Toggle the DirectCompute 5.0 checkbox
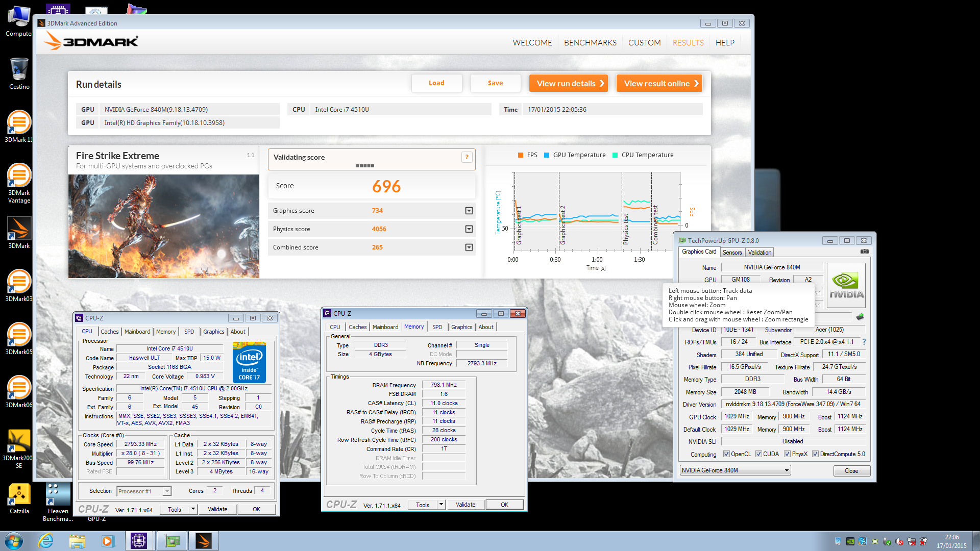 click(x=815, y=454)
